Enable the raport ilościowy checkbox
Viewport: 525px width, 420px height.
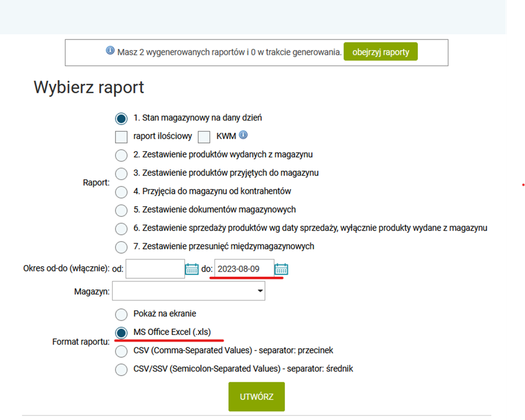point(121,137)
